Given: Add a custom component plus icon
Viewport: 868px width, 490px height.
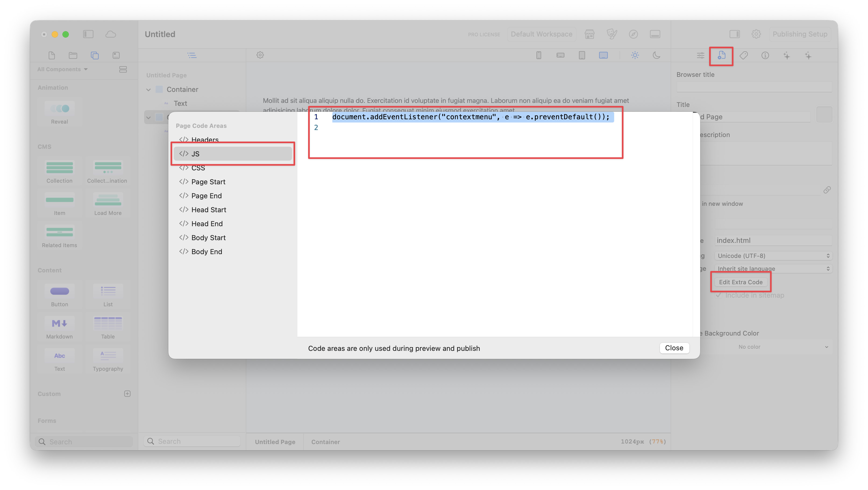Looking at the screenshot, I should 127,393.
